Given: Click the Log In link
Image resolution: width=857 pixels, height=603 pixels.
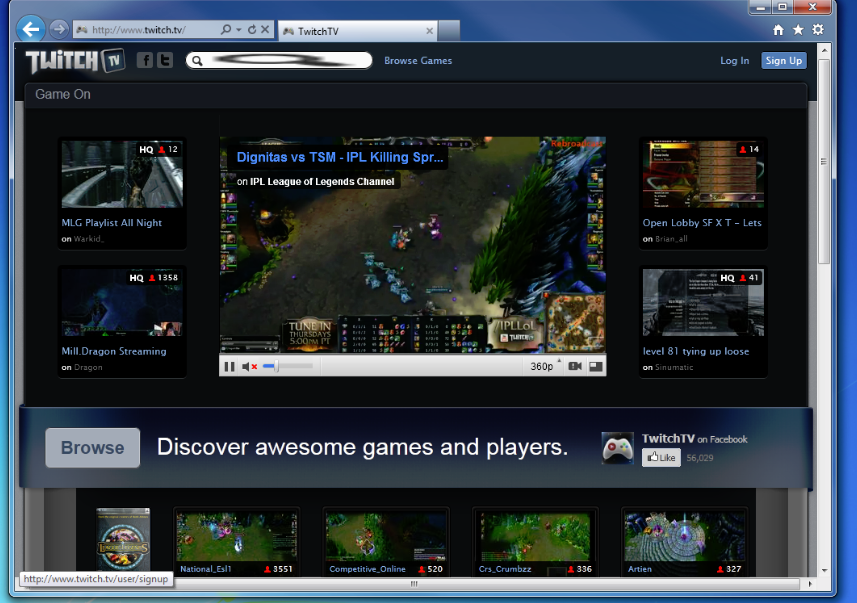Looking at the screenshot, I should click(x=735, y=61).
